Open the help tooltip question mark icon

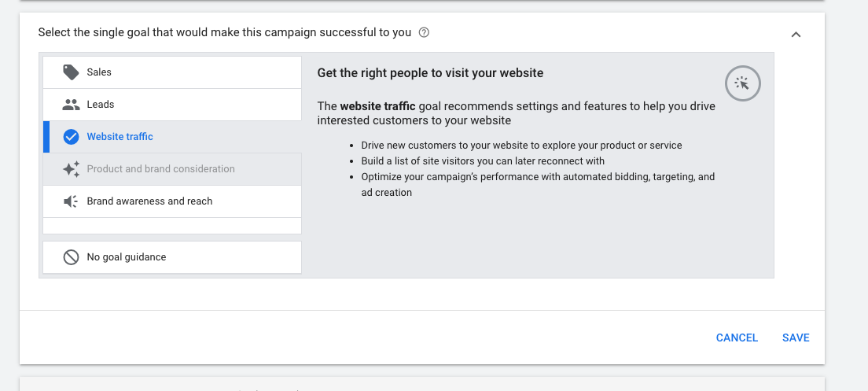click(x=425, y=33)
